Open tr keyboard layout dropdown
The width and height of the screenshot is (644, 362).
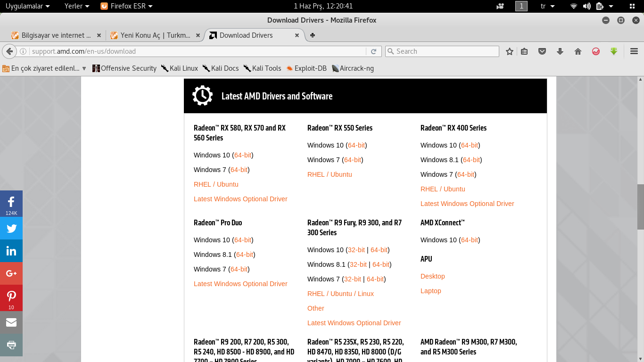point(547,6)
